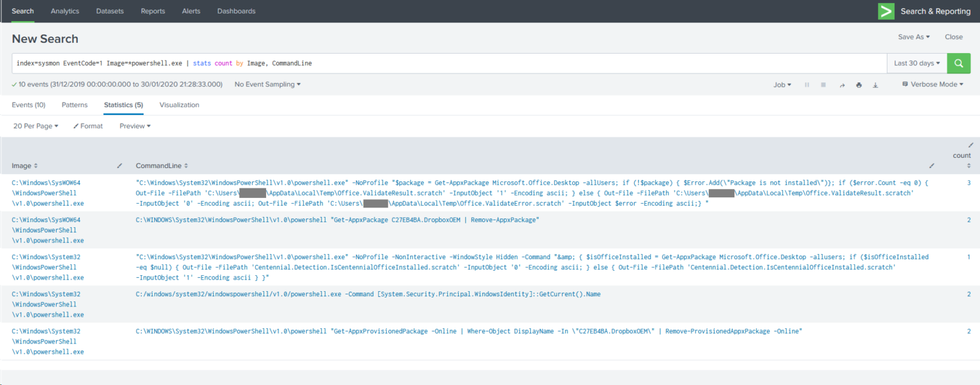Switch to the Visualization tab
The height and width of the screenshot is (385, 980).
(x=181, y=105)
